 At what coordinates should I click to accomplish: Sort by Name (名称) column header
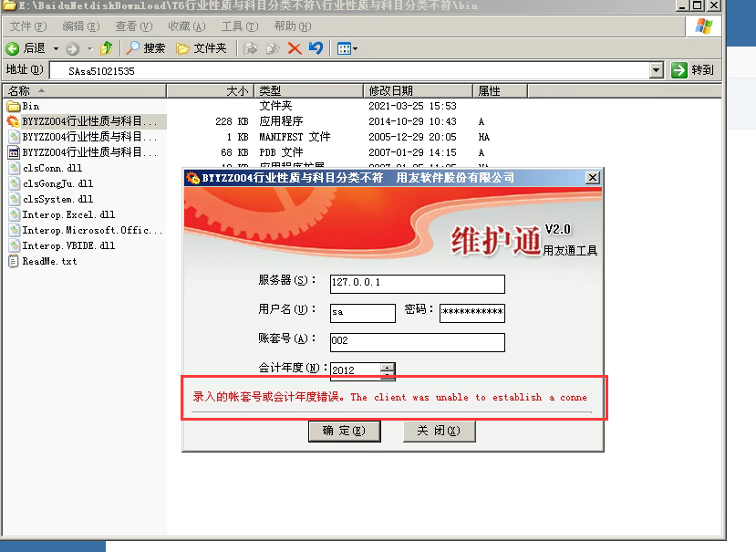pos(85,90)
